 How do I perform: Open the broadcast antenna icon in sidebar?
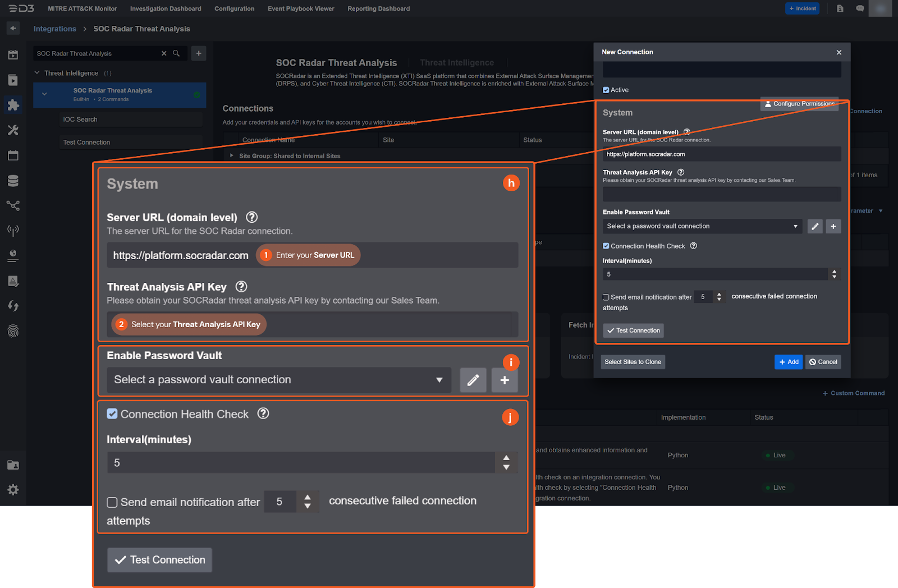(13, 230)
